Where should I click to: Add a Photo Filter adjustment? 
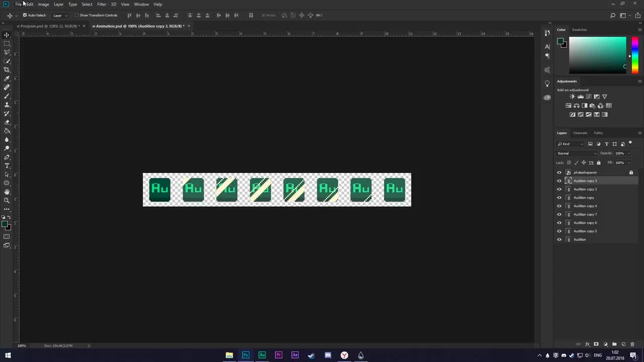(592, 106)
